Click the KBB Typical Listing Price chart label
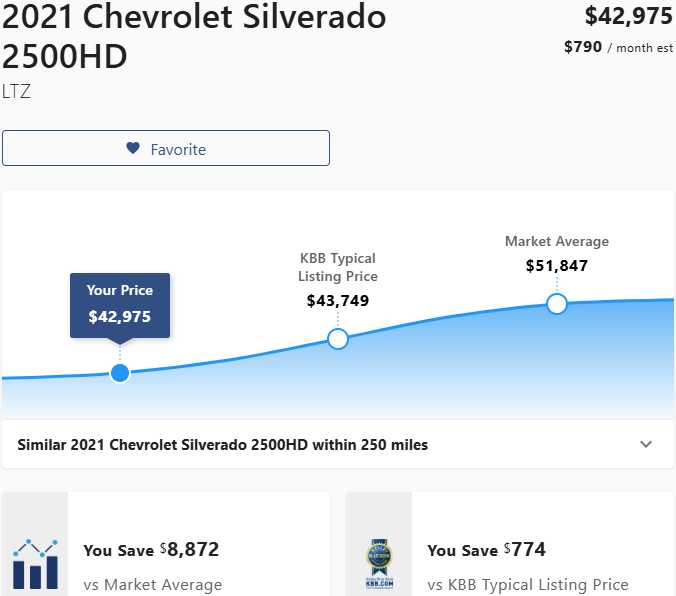The image size is (676, 596). (338, 266)
